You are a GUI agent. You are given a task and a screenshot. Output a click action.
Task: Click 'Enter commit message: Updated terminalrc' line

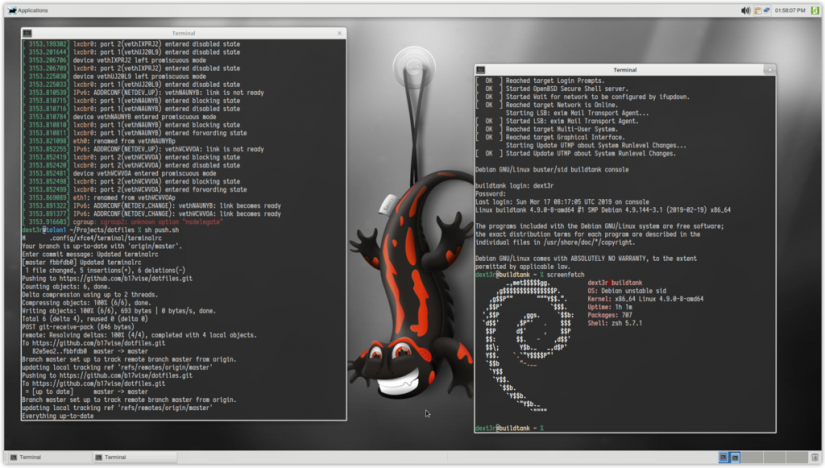pos(90,254)
